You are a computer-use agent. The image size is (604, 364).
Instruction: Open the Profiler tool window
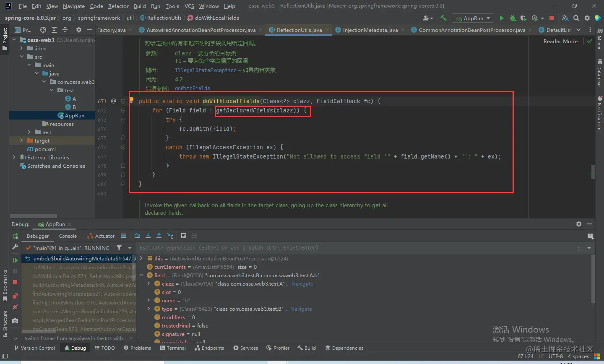click(x=278, y=348)
